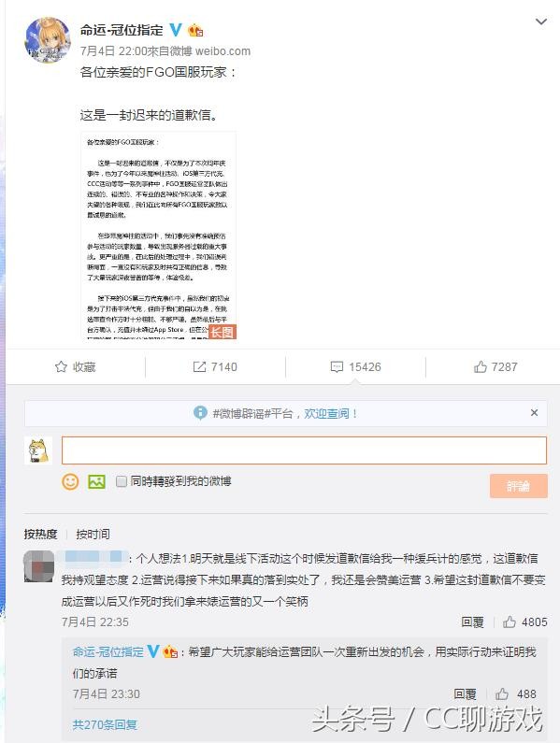Open the comments icon showing 15426
The width and height of the screenshot is (560, 743).
point(337,366)
